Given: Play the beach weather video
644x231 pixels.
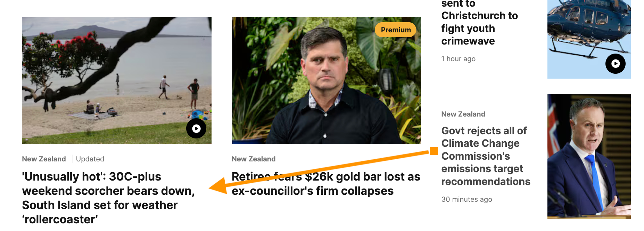Looking at the screenshot, I should [x=196, y=129].
